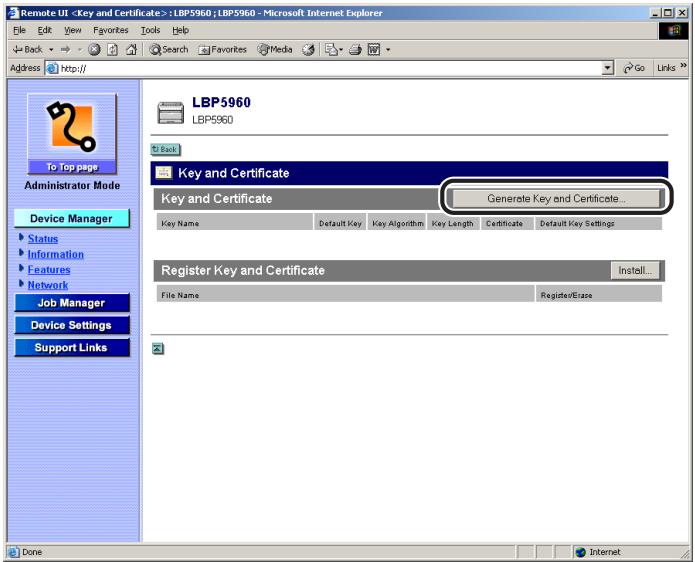
Task: Click the Windows logo throbber icon
Action: (673, 31)
